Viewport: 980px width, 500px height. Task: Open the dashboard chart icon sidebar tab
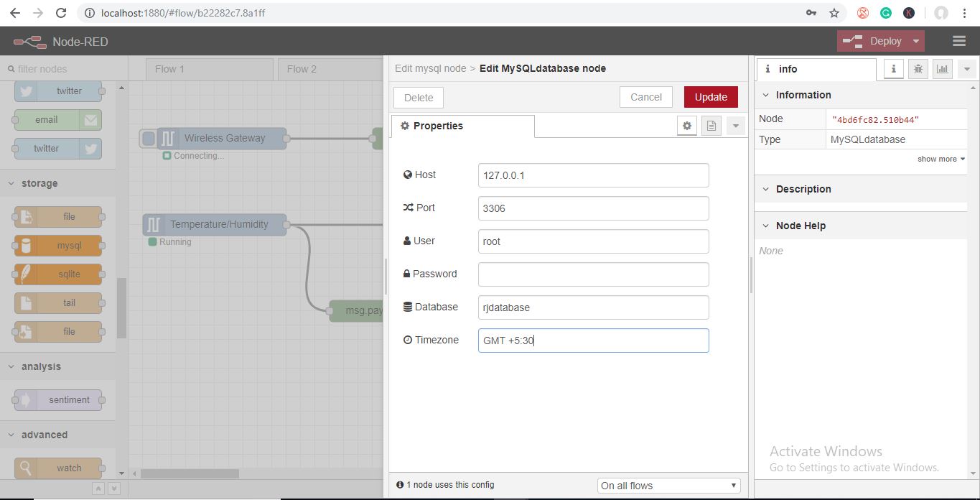942,69
